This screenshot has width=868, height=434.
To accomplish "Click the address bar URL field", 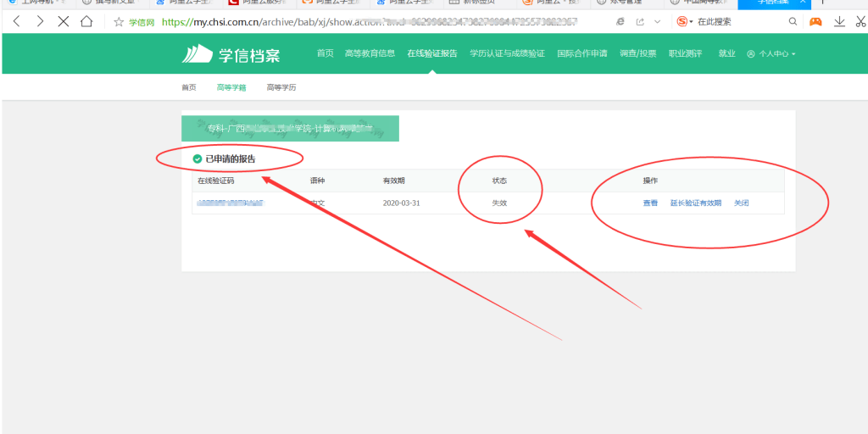I will pos(370,22).
